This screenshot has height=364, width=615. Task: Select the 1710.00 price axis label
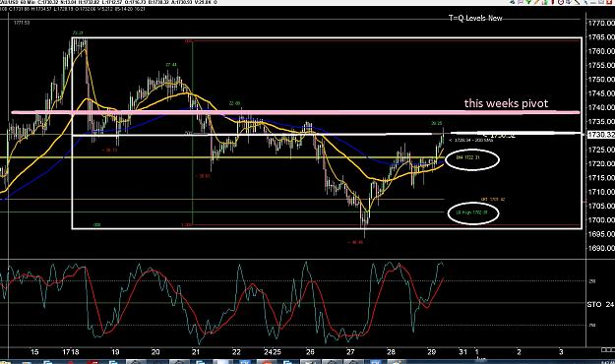point(601,192)
